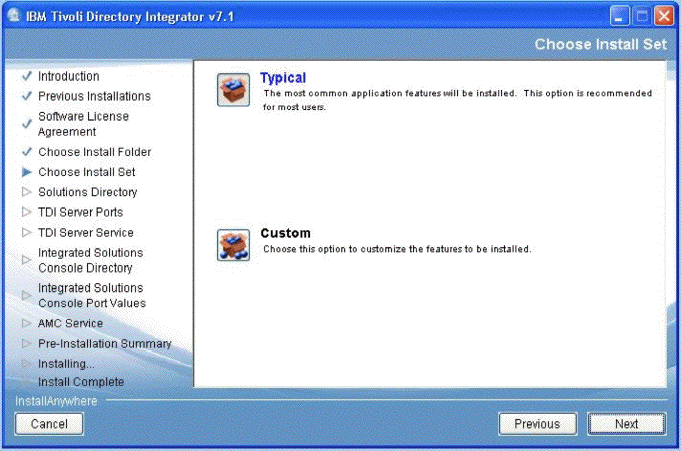681x451 pixels.
Task: Click the Previous Installations step
Action: (94, 96)
